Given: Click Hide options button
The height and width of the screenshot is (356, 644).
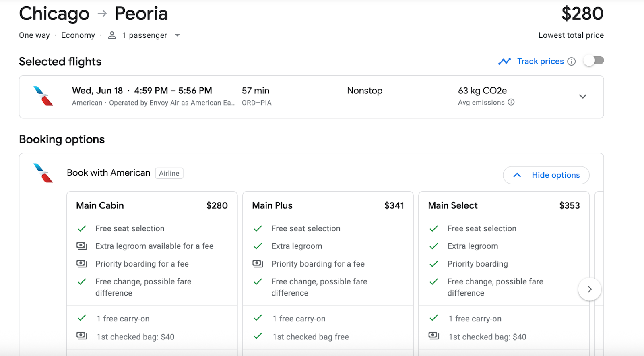Looking at the screenshot, I should coord(546,175).
